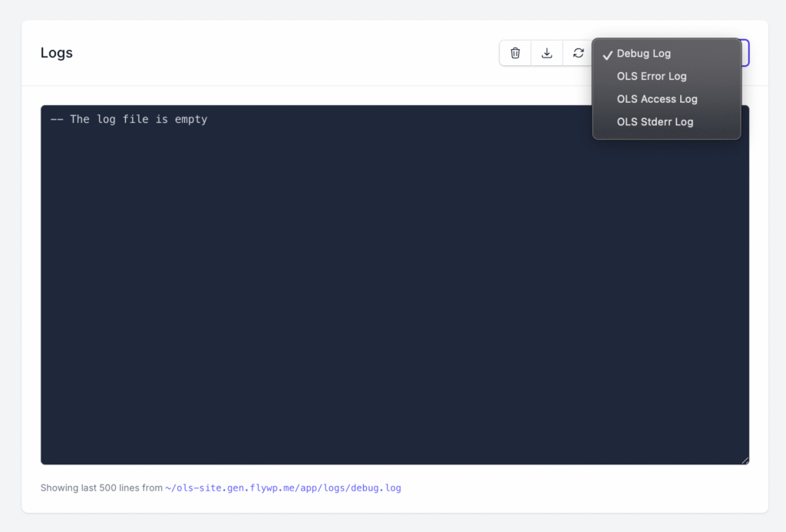Click 'Showing last 500 lines from' text
This screenshot has height=532, width=786.
click(x=101, y=488)
